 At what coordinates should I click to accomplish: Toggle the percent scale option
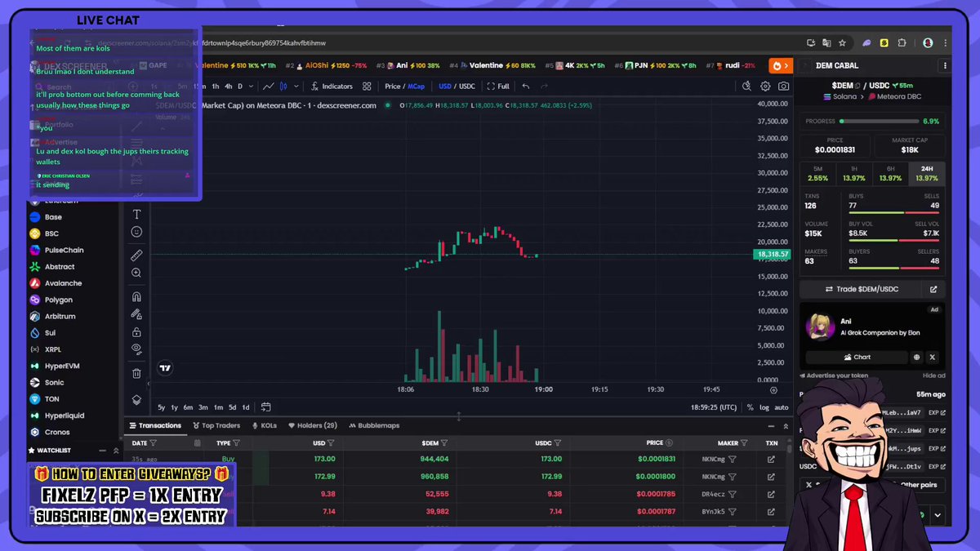(751, 407)
